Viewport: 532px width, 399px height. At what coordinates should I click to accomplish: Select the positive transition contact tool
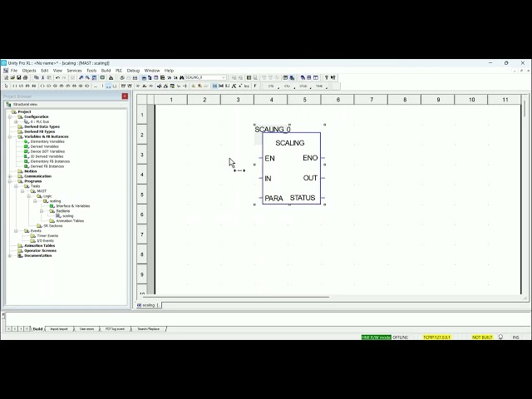27,86
